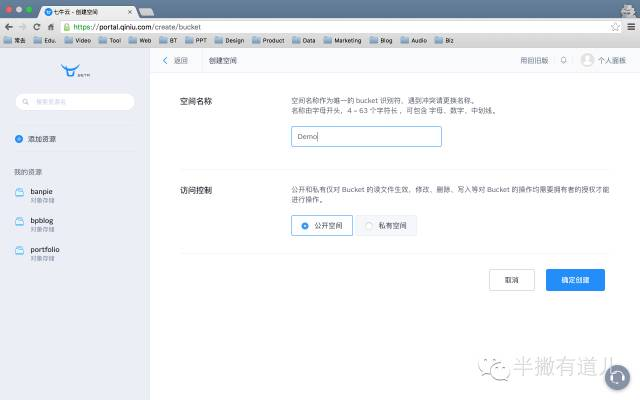Click the banpie bucket icon
640x400 pixels.
tap(19, 191)
